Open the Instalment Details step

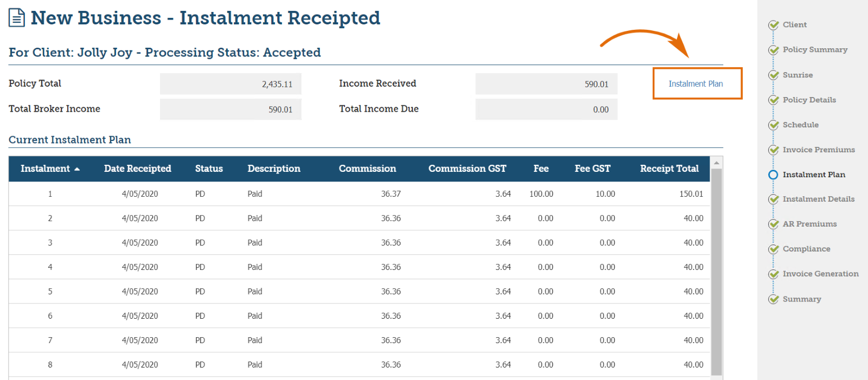pyautogui.click(x=818, y=199)
